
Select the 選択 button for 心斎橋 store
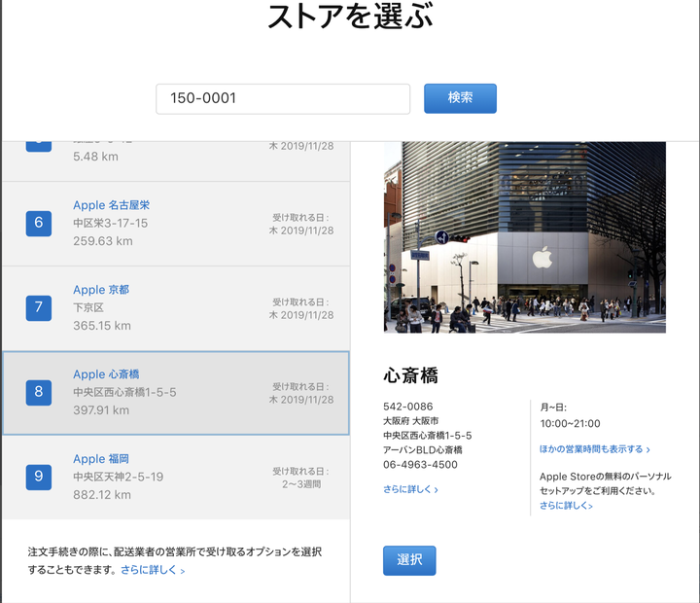coord(409,560)
